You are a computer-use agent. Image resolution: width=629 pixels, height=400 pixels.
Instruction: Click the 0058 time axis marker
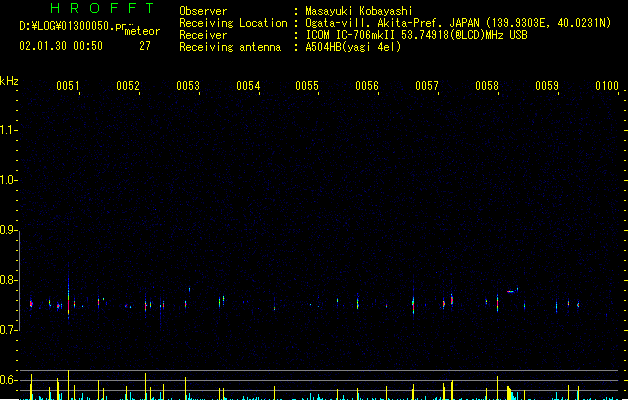pos(487,86)
